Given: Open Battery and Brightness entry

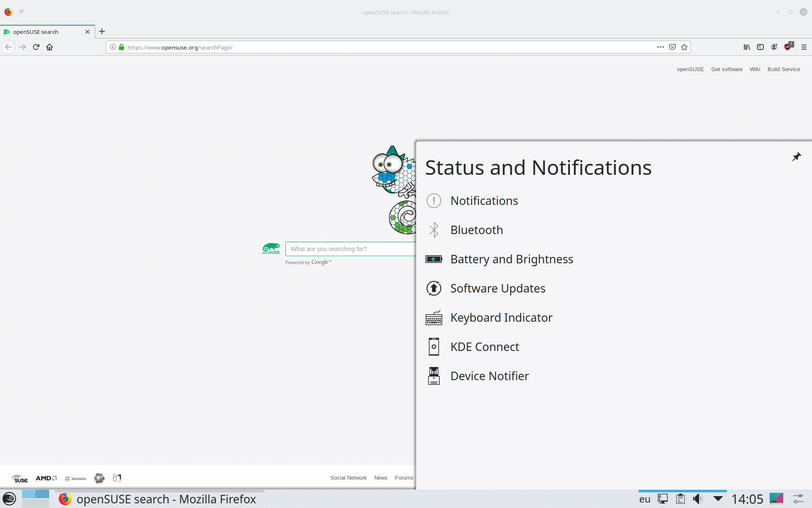Looking at the screenshot, I should pos(613,259).
